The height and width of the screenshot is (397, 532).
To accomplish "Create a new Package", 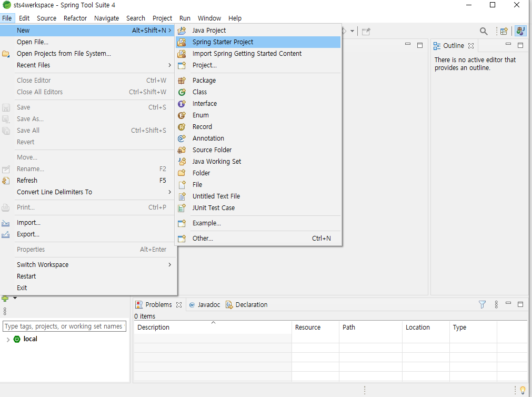I will point(258,81).
